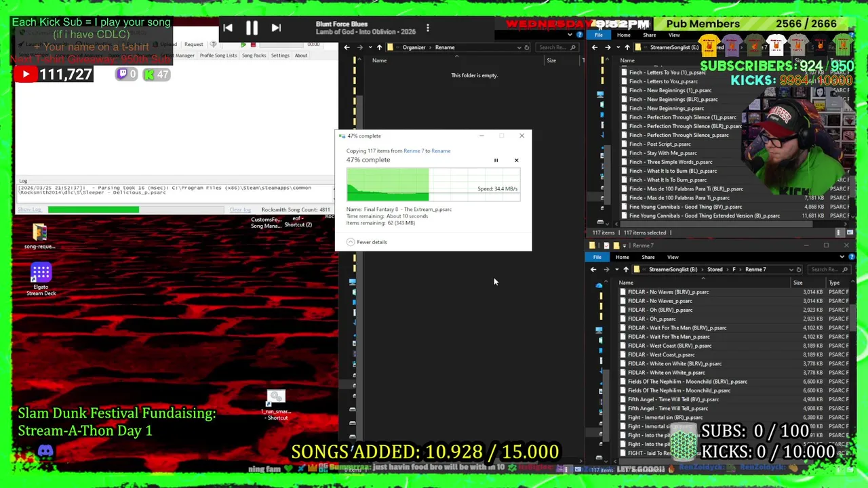
Task: Cancel the file copy with X icon
Action: tap(516, 161)
